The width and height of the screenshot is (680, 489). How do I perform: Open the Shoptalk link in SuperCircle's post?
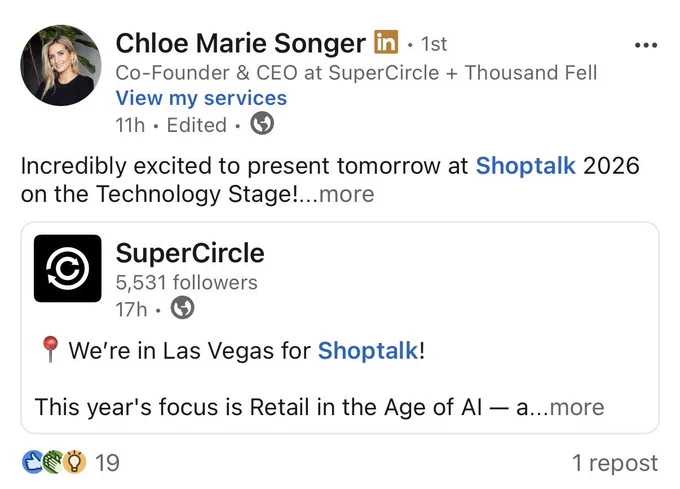pos(368,350)
